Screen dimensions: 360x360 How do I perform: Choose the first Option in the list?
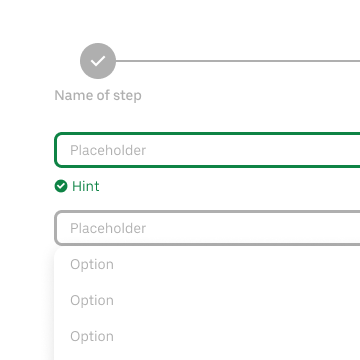pyautogui.click(x=207, y=264)
